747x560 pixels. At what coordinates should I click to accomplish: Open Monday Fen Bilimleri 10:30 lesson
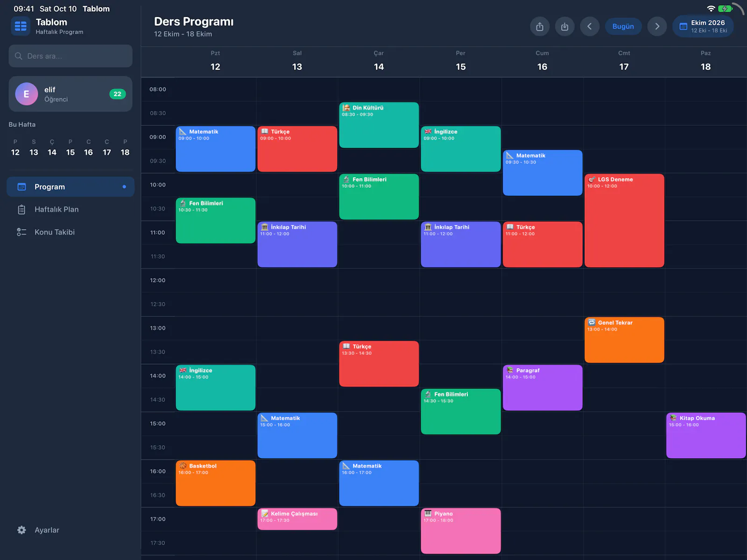[x=216, y=221]
